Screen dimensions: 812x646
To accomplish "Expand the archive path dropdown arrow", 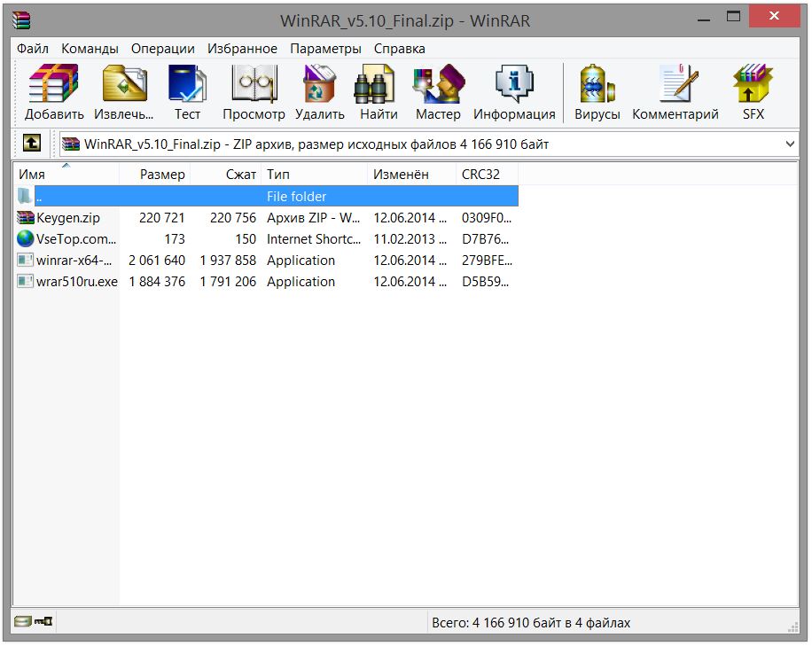I will (x=790, y=144).
